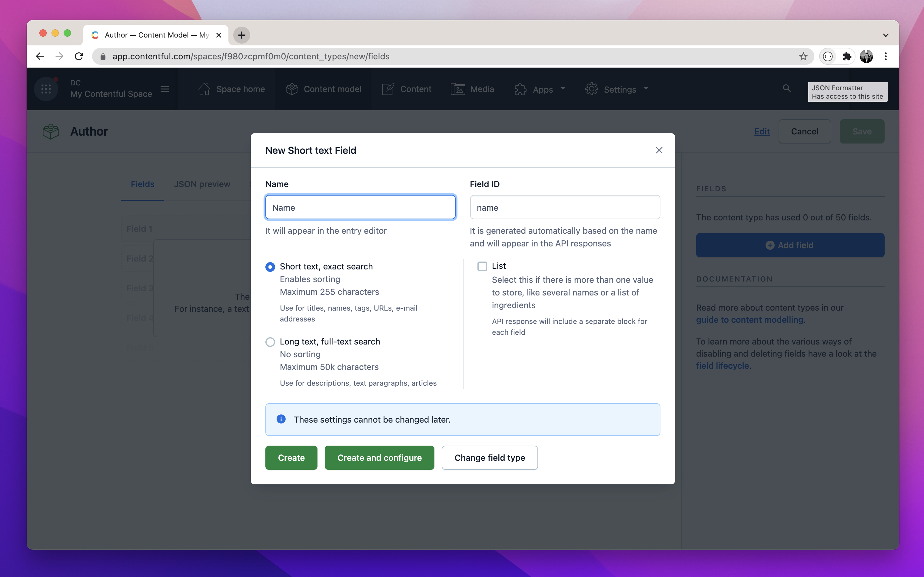
Task: Open Chrome tab search chevron
Action: [x=886, y=35]
